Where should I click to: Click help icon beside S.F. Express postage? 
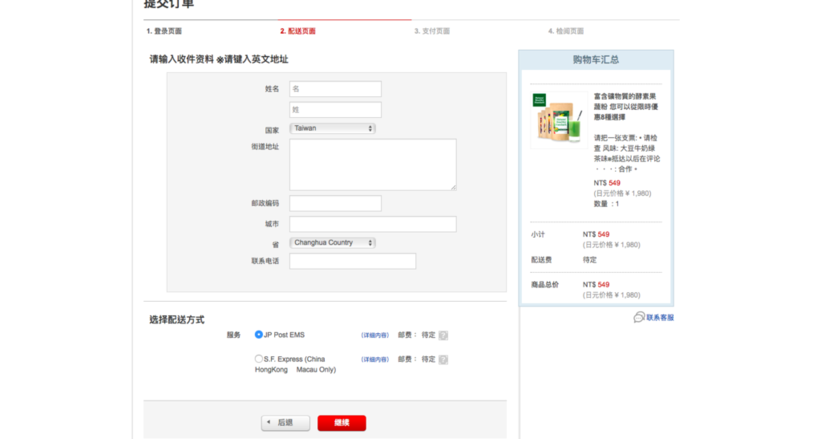click(x=443, y=359)
